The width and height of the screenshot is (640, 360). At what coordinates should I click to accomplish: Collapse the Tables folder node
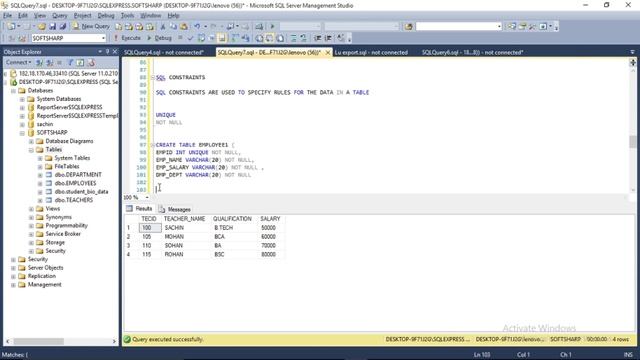click(31, 150)
